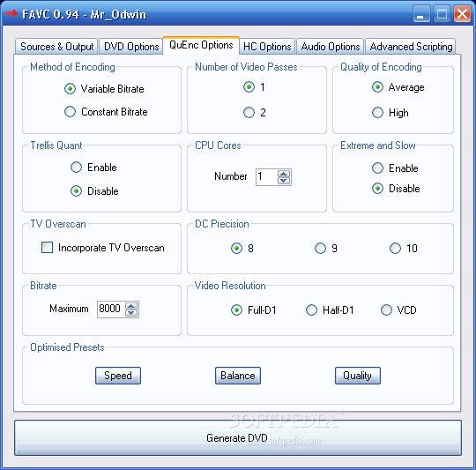Select the QuEnc Options tab

201,45
